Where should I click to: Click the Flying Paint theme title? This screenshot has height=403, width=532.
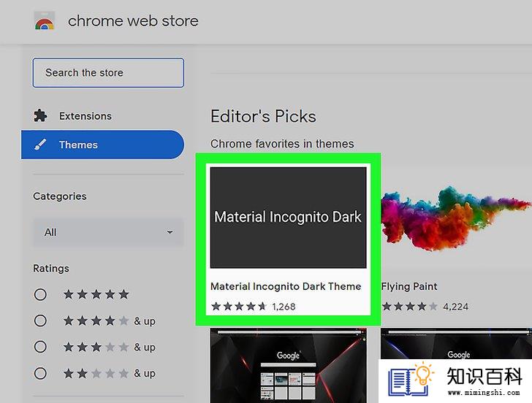[x=409, y=287]
